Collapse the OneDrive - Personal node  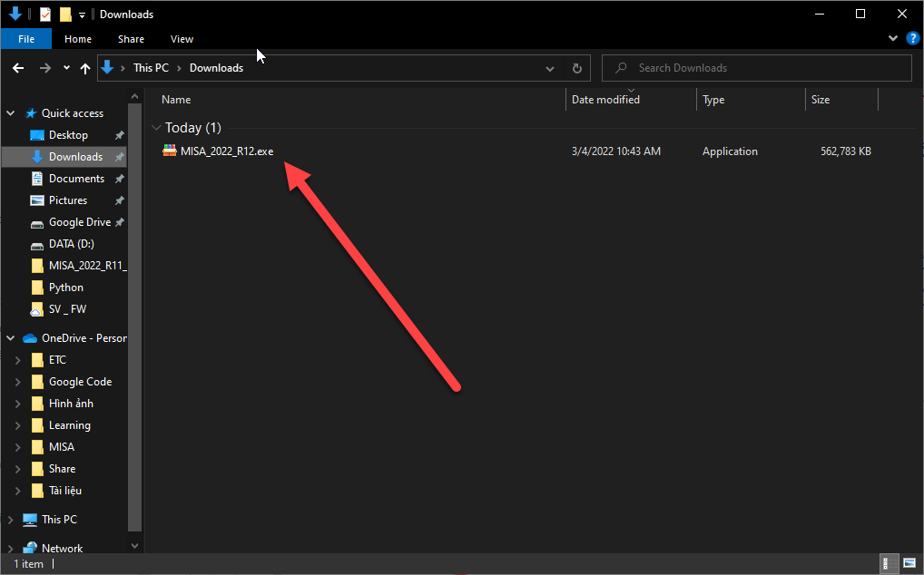[x=11, y=337]
